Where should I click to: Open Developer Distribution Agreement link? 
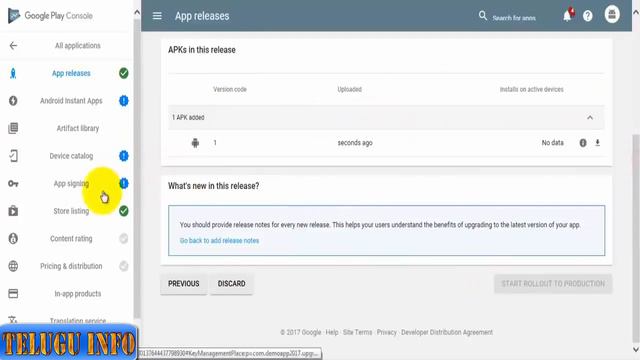click(447, 332)
